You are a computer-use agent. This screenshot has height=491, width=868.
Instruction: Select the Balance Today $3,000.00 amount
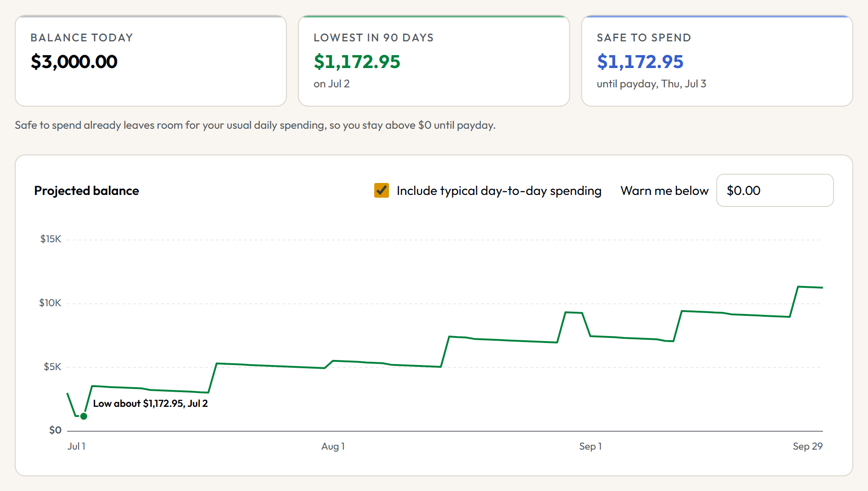(x=74, y=62)
